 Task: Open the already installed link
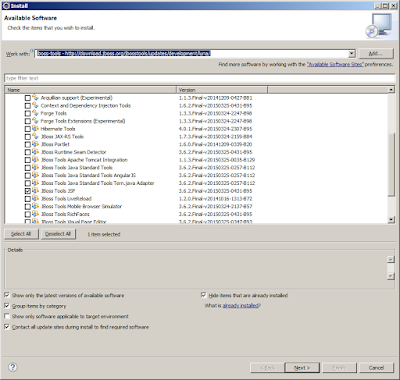click(x=240, y=305)
